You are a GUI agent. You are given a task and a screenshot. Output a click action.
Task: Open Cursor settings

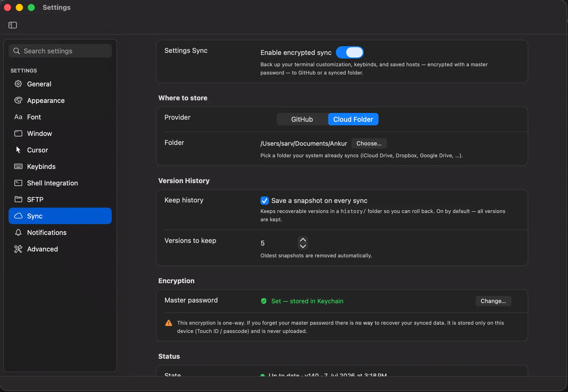60,150
